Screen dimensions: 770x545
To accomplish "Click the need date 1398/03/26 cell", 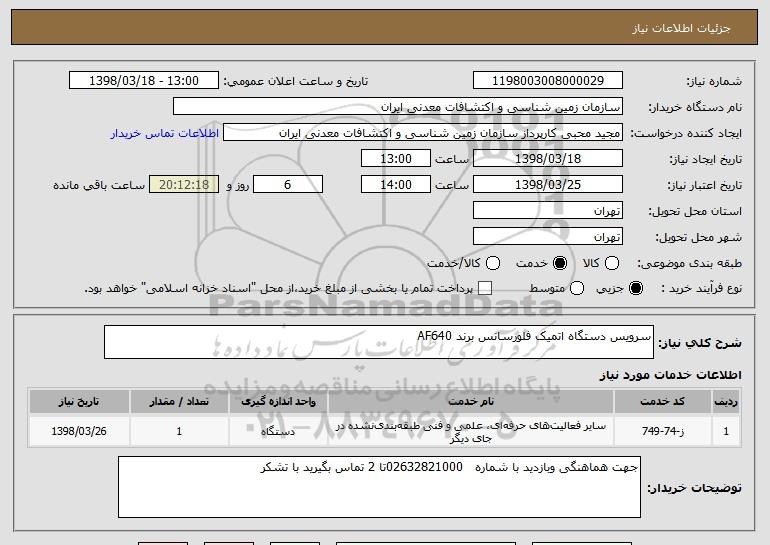I will coord(79,431).
